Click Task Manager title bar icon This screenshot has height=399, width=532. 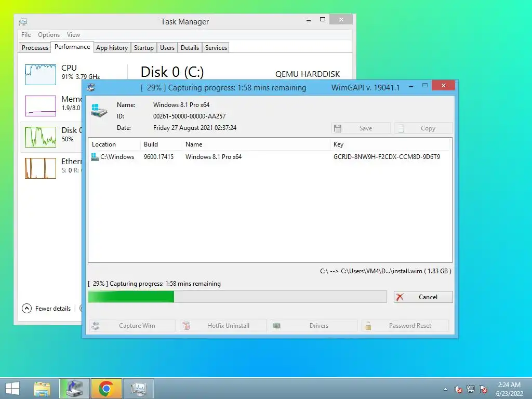click(23, 22)
